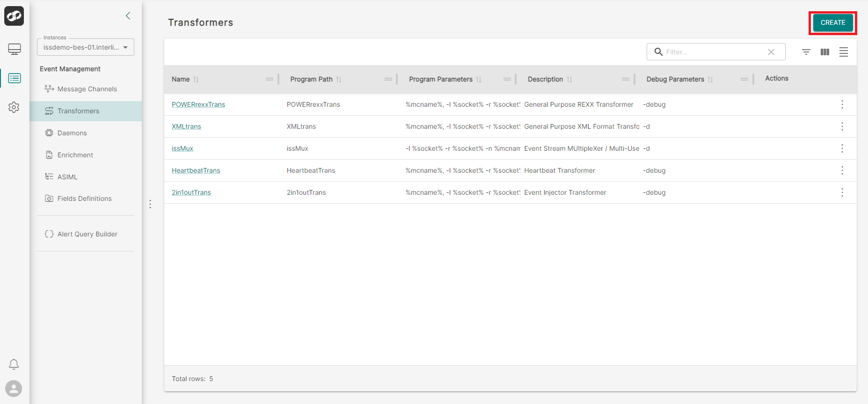The height and width of the screenshot is (404, 868).
Task: Click the CREATE button
Action: 833,22
